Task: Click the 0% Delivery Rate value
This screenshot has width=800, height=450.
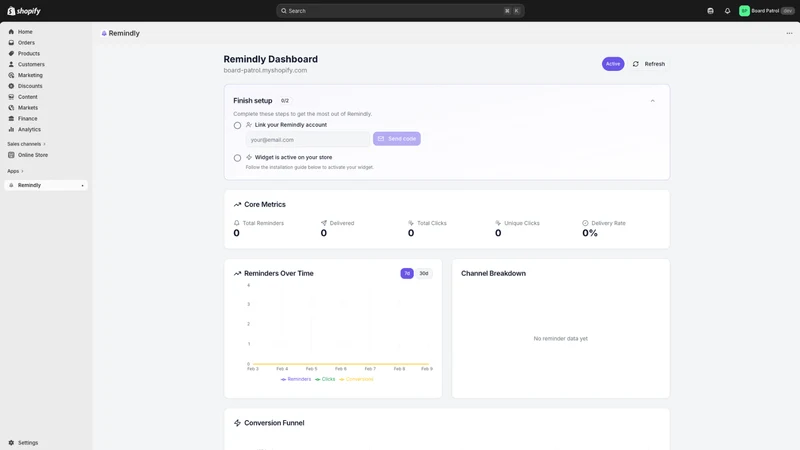Action: 590,233
